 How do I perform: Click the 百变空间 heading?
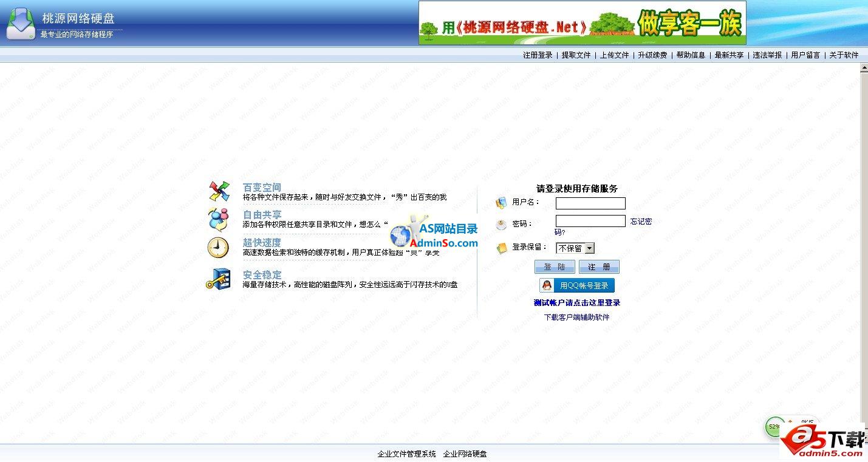262,188
